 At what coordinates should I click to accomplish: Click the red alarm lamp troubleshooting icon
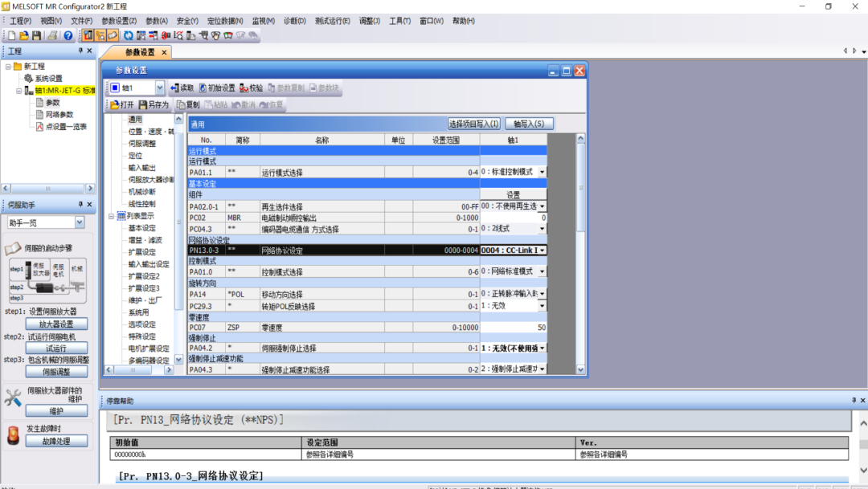click(x=13, y=435)
